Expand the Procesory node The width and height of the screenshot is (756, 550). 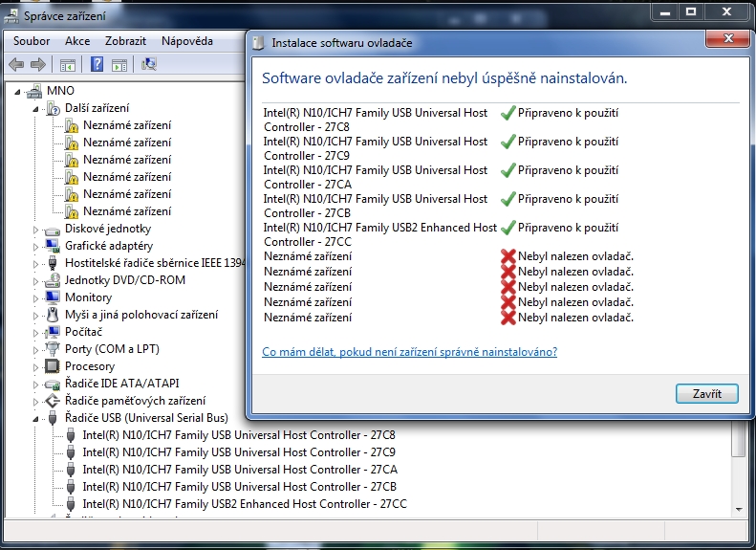[x=35, y=367]
